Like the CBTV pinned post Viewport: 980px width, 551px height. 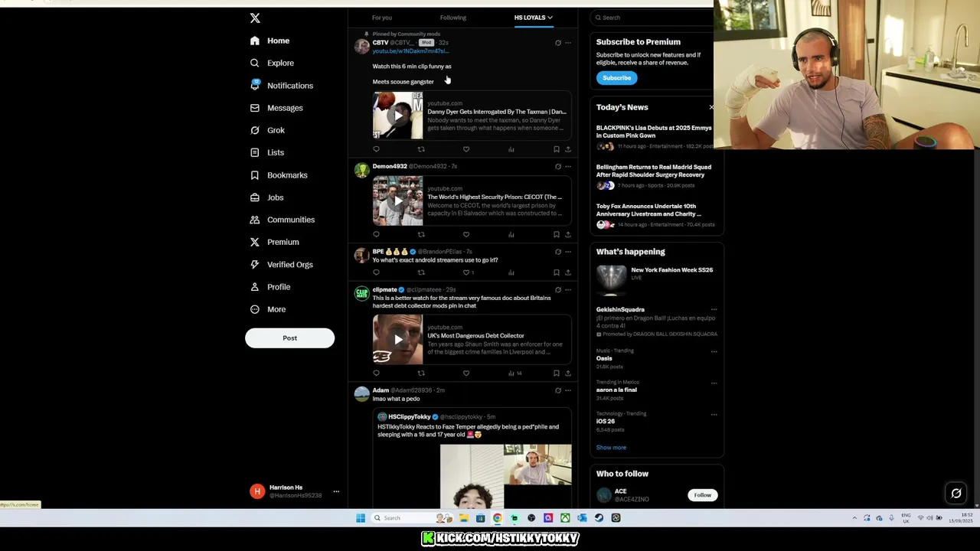pyautogui.click(x=466, y=149)
